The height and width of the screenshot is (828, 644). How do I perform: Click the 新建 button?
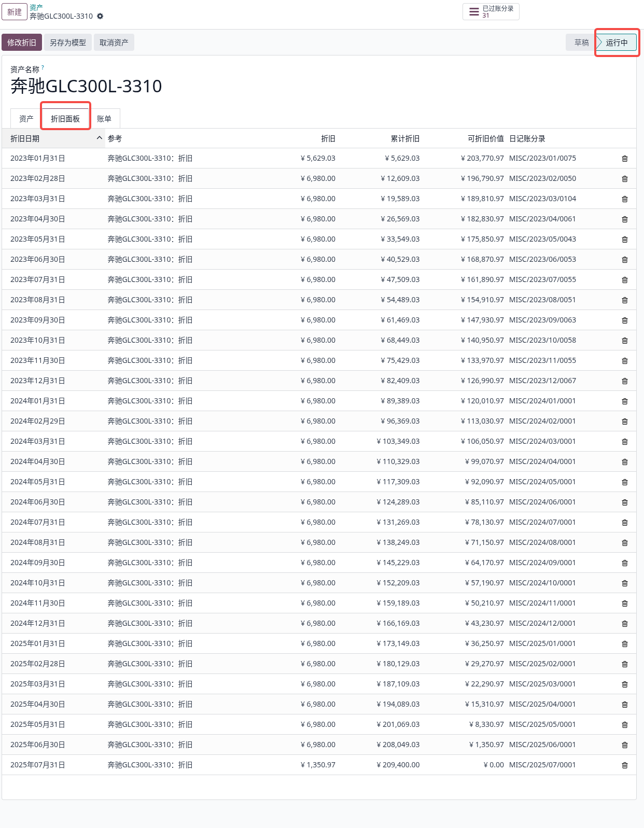pyautogui.click(x=15, y=12)
